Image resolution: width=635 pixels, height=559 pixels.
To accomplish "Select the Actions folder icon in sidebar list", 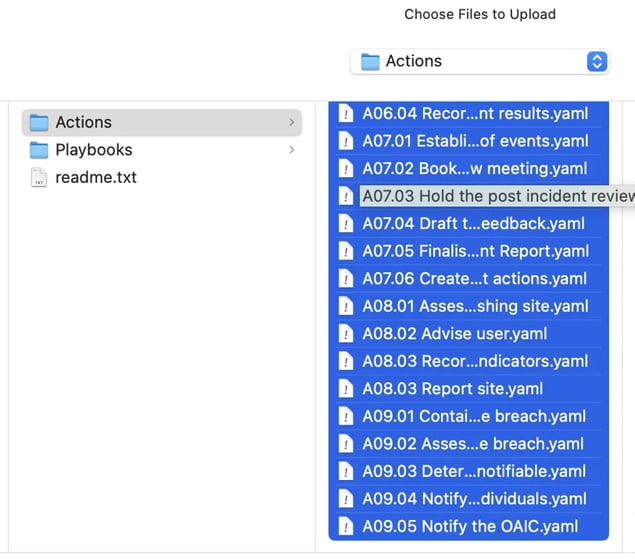I will click(39, 122).
